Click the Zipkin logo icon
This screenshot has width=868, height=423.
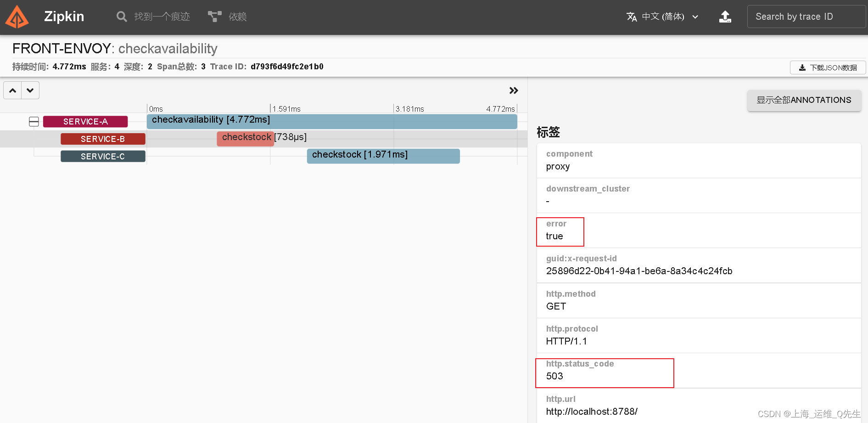click(x=17, y=17)
